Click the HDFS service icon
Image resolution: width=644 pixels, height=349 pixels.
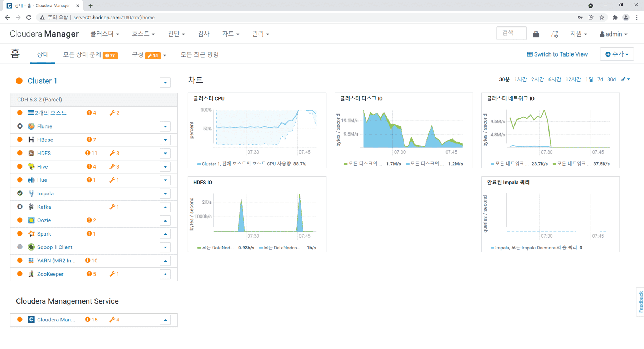tap(31, 153)
